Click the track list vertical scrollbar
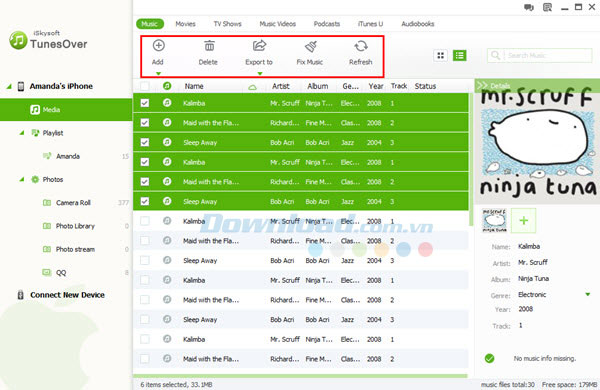The height and width of the screenshot is (390, 600). coord(471,159)
